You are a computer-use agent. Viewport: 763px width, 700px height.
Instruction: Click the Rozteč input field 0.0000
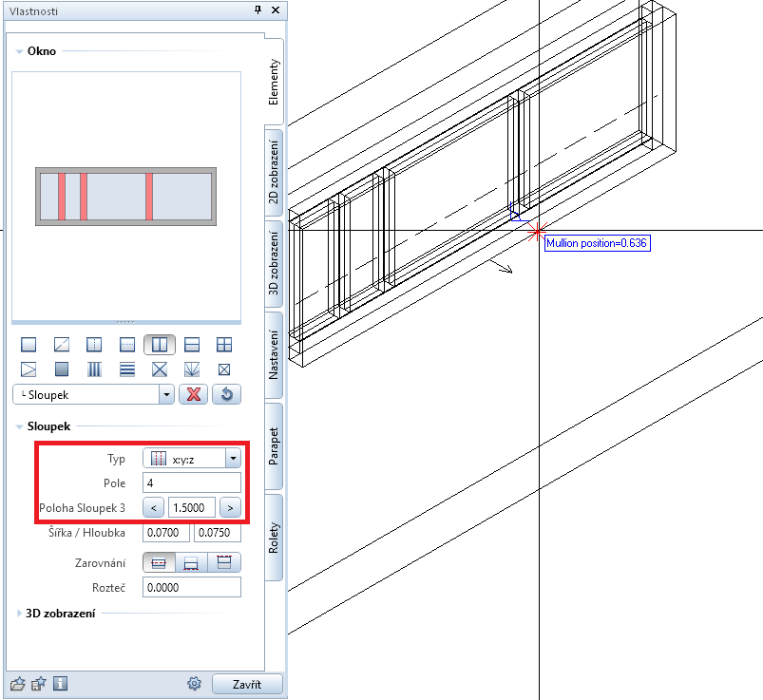point(192,587)
